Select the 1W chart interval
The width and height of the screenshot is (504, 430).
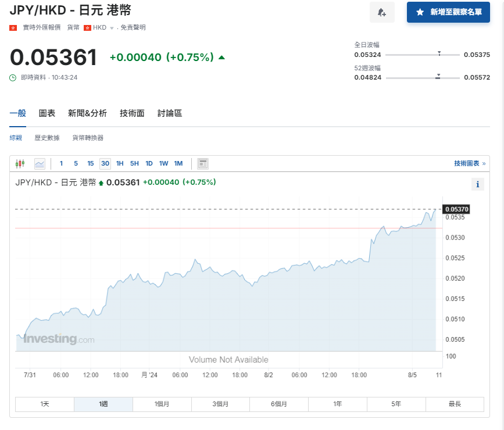tap(163, 163)
